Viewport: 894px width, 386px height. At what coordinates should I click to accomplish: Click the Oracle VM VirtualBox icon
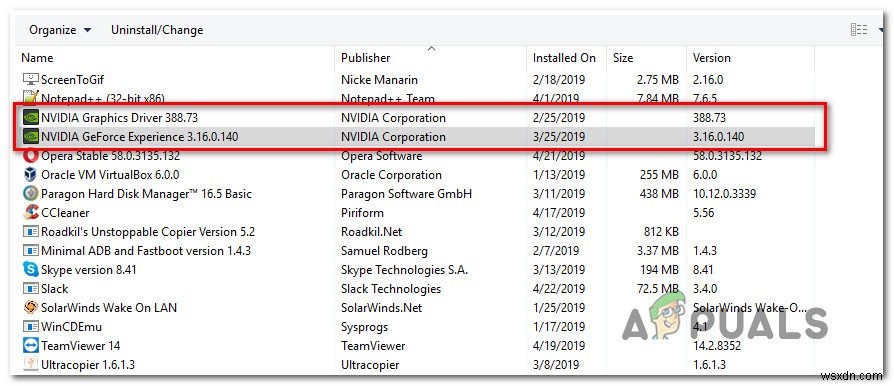(x=30, y=174)
